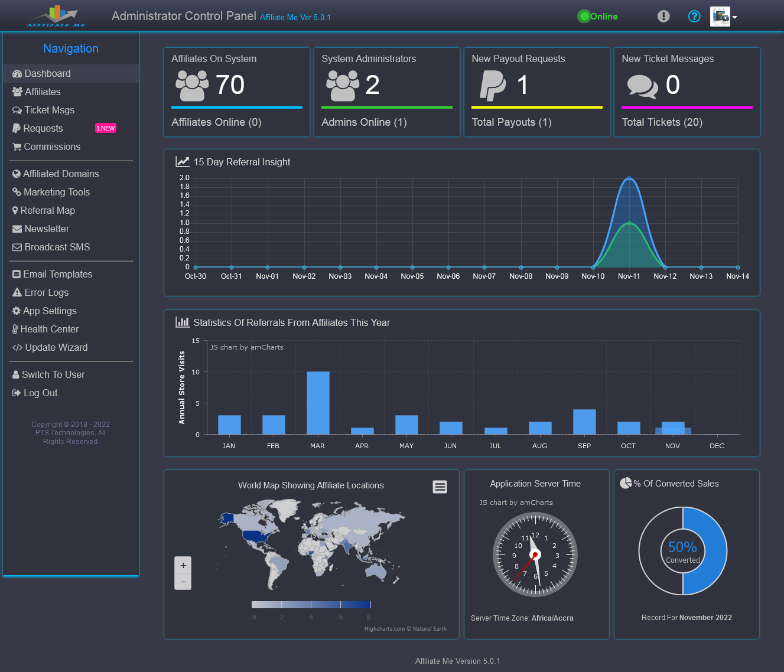The height and width of the screenshot is (672, 784).
Task: Click the map pin icon beside Referral Map
Action: pos(15,210)
